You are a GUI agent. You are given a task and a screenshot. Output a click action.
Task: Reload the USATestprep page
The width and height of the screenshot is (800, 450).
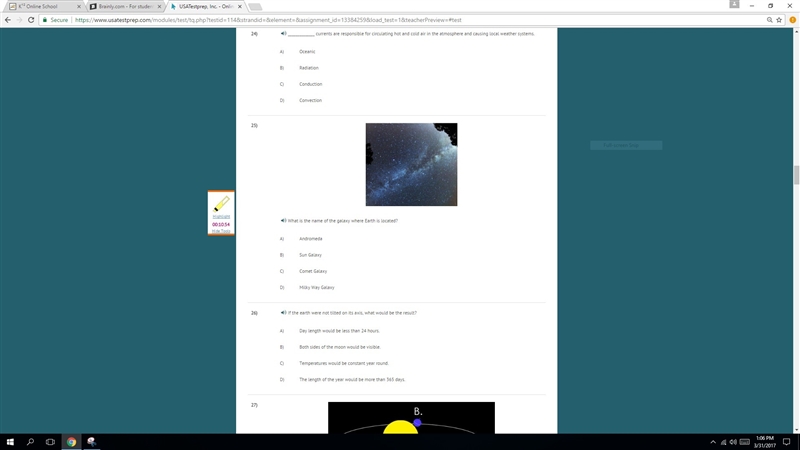point(31,20)
